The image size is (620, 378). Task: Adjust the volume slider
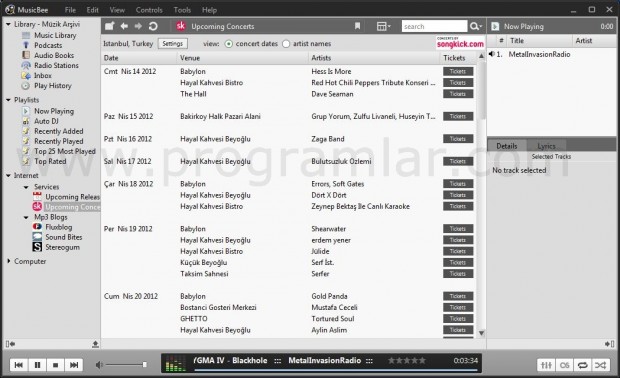point(127,365)
